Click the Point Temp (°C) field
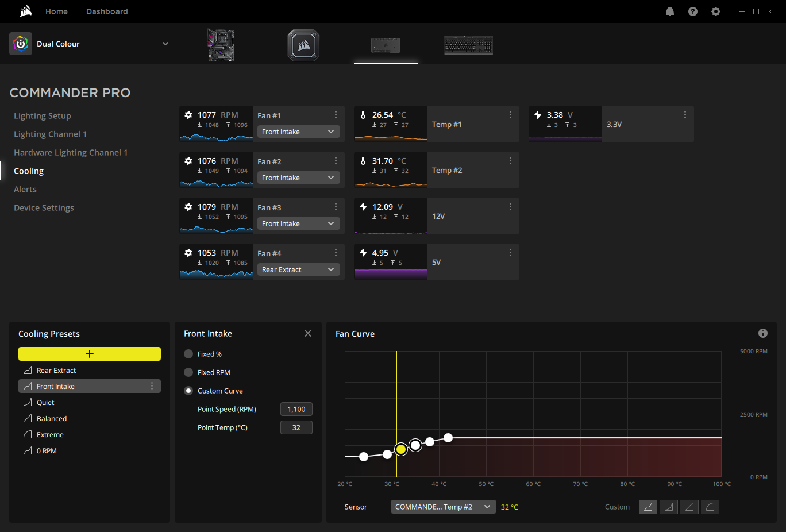This screenshot has height=532, width=786. click(x=296, y=427)
